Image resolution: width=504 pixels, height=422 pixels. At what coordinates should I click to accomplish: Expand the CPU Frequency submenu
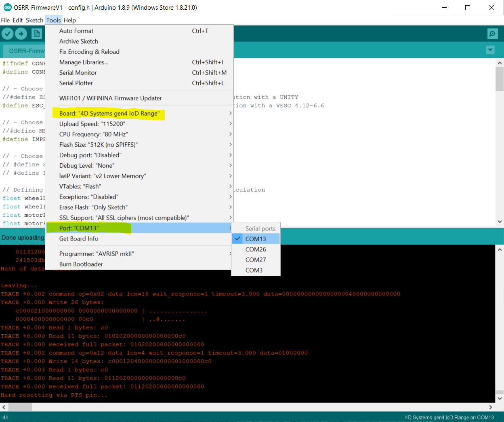[x=139, y=134]
